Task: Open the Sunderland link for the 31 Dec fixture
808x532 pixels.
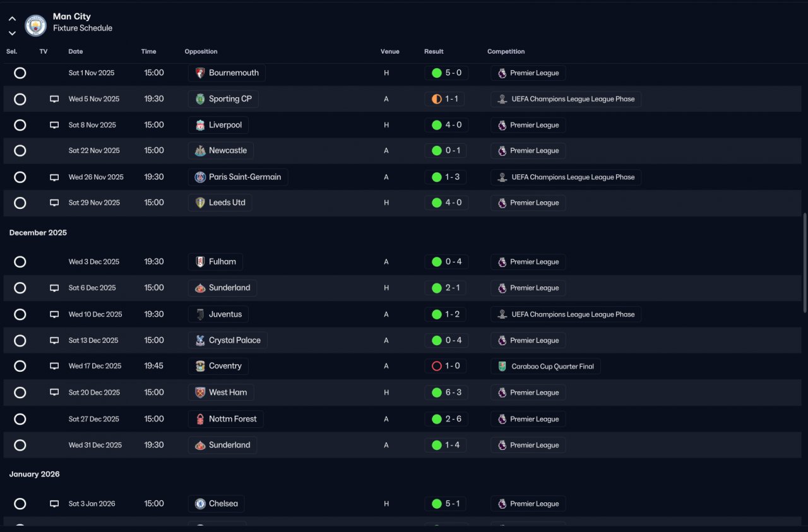Action: click(222, 445)
